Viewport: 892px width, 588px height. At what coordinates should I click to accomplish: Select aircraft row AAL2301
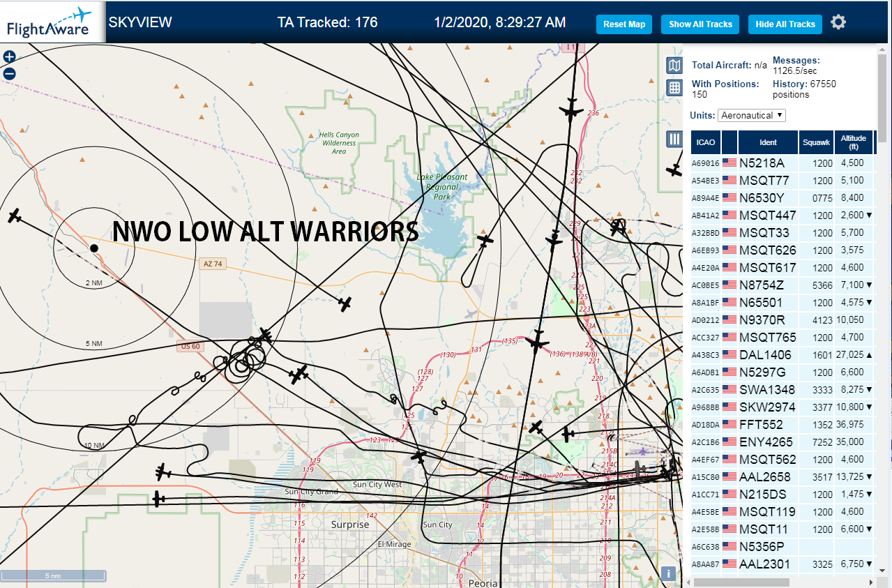[x=782, y=564]
